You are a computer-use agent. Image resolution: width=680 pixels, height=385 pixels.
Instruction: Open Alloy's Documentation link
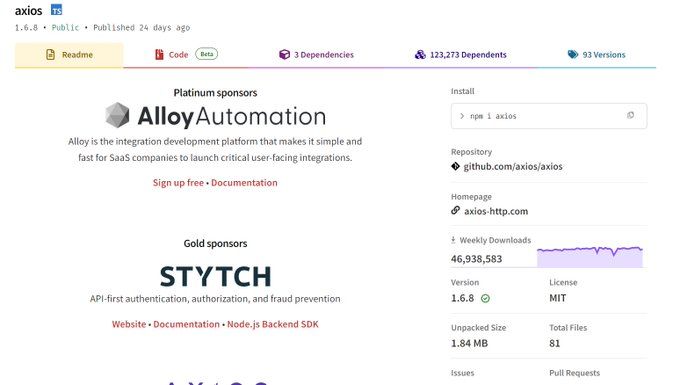(x=244, y=183)
